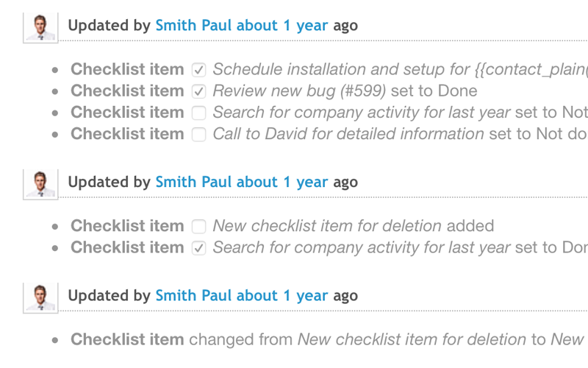Screen dimensions: 588x368
Task: Check the 'New checklist item for deletion' checkbox
Action: click(x=198, y=226)
